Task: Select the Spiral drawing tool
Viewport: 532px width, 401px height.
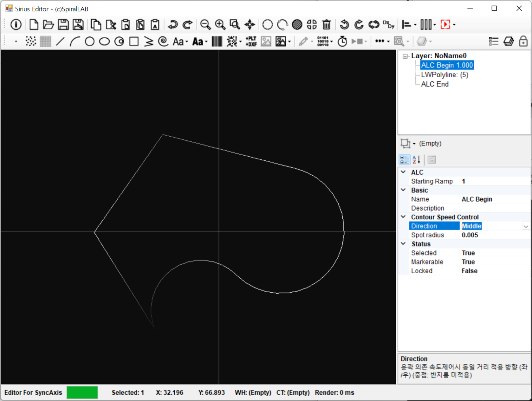Action: point(163,41)
